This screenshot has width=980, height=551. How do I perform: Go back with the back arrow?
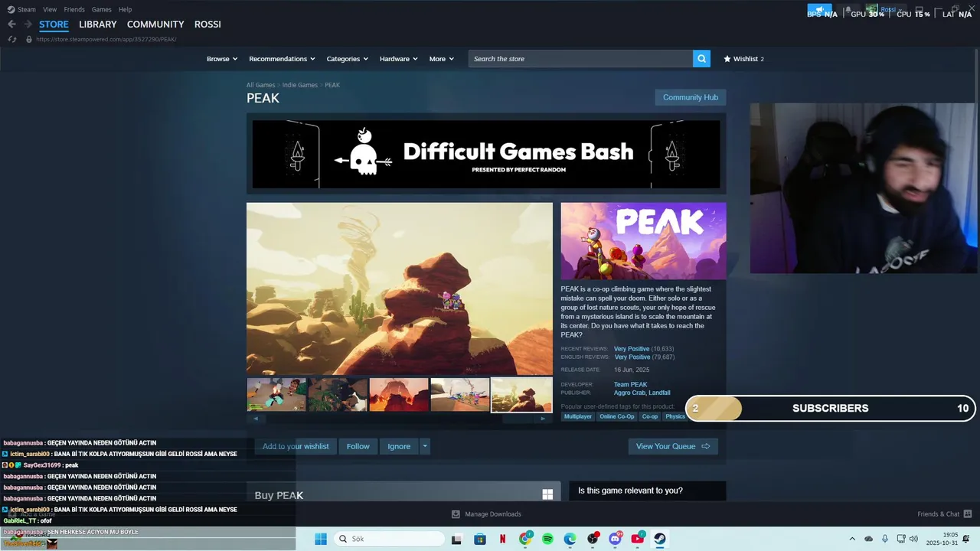point(11,24)
